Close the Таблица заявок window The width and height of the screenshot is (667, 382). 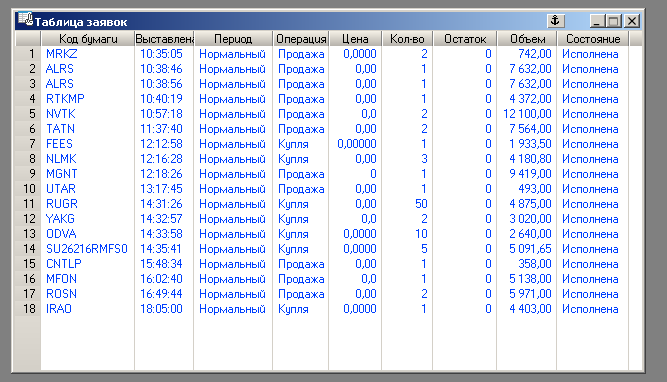tap(632, 21)
